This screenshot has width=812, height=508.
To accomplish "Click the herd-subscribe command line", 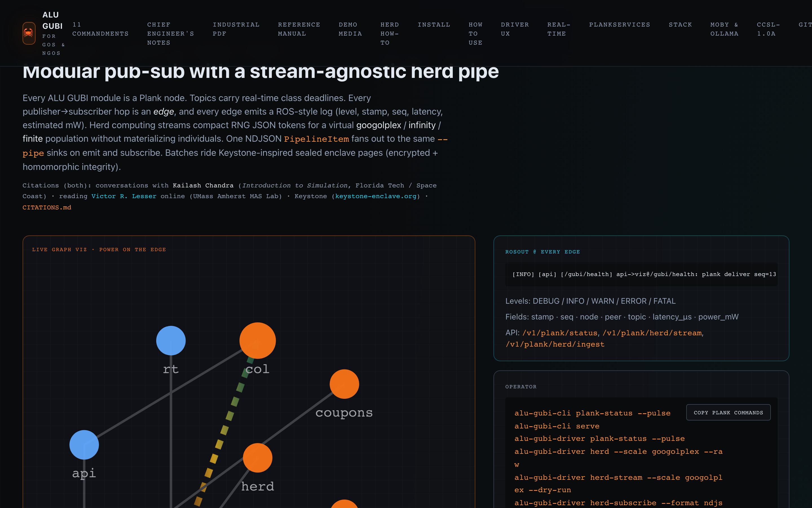I will pos(618,503).
